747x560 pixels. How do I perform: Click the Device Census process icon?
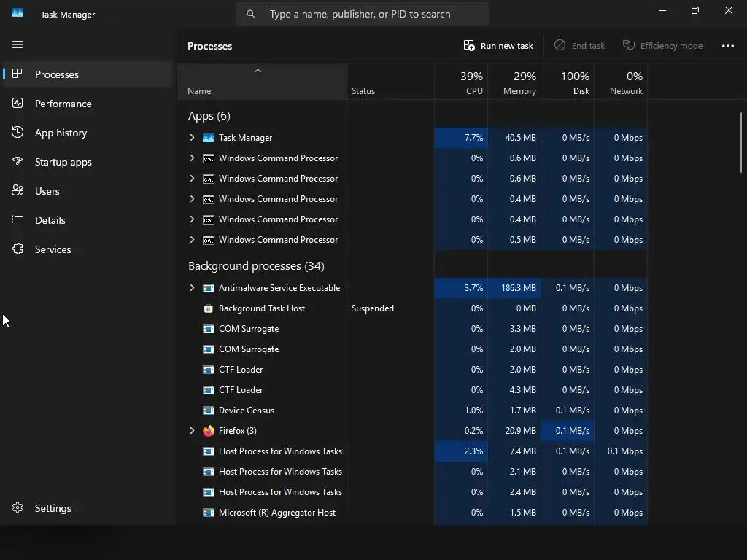click(208, 411)
